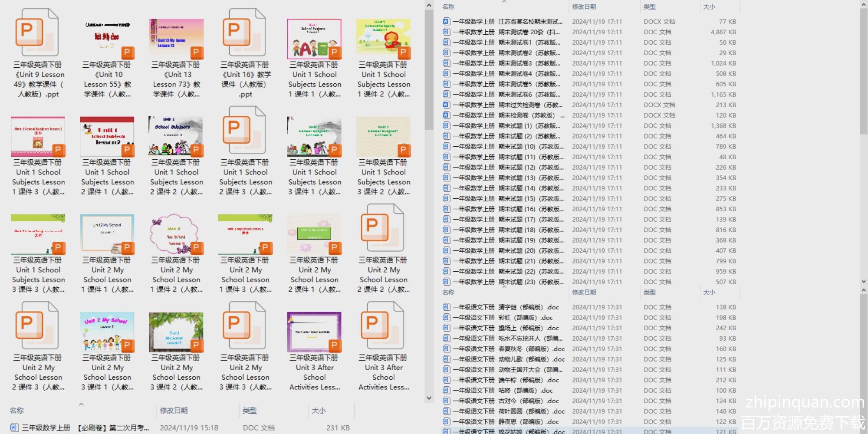
Task: Sort the 一年级数学上册 list by 大小 header
Action: coord(709,7)
